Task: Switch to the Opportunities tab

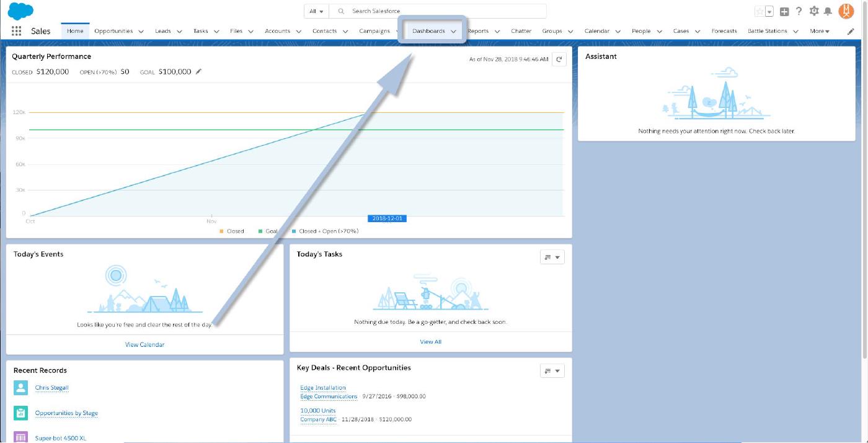Action: tap(113, 31)
